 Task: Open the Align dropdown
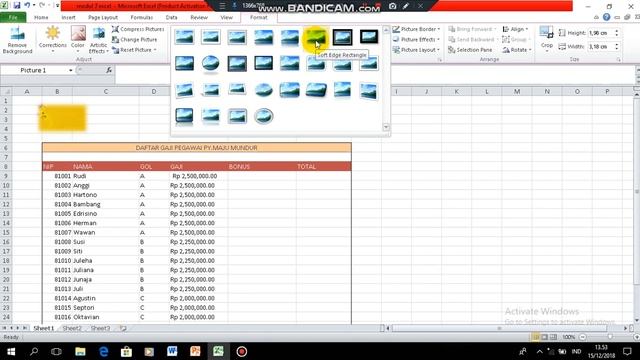515,29
